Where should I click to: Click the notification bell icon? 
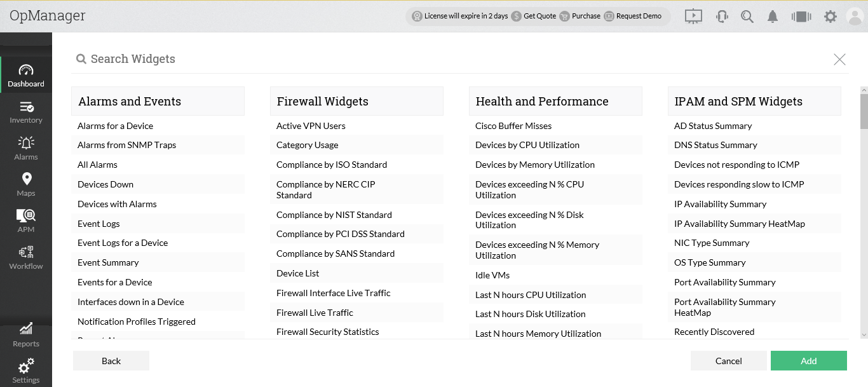point(773,17)
